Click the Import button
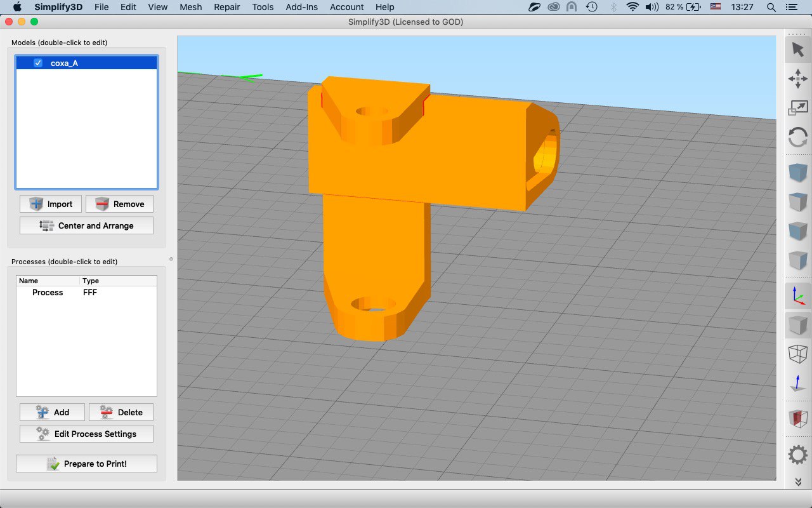The image size is (812, 508). pos(51,204)
